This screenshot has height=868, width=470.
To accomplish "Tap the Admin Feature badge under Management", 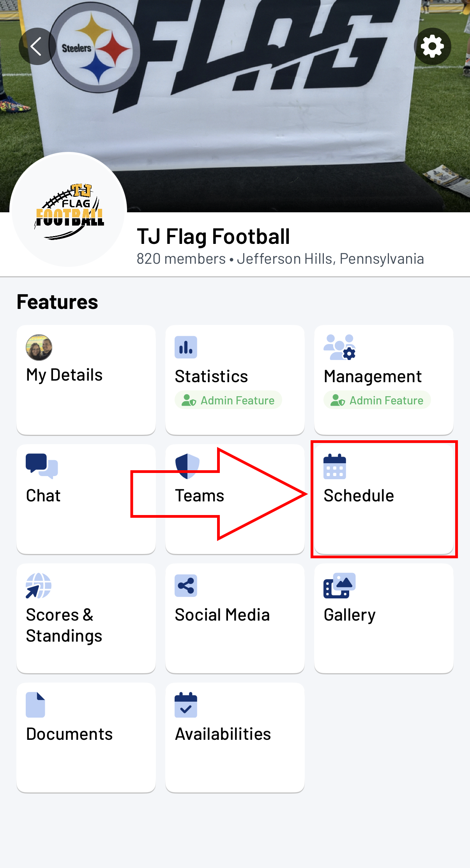I will 377,400.
